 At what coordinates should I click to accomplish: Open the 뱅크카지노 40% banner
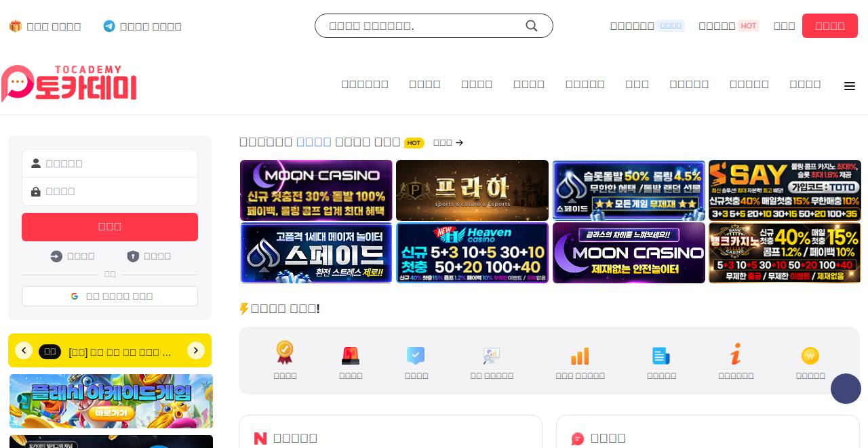tap(785, 253)
